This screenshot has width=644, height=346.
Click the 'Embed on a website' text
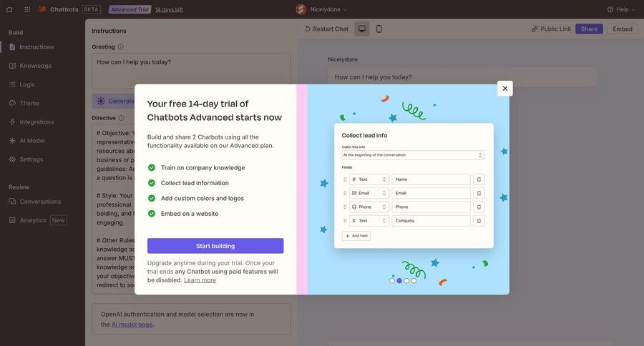[190, 214]
